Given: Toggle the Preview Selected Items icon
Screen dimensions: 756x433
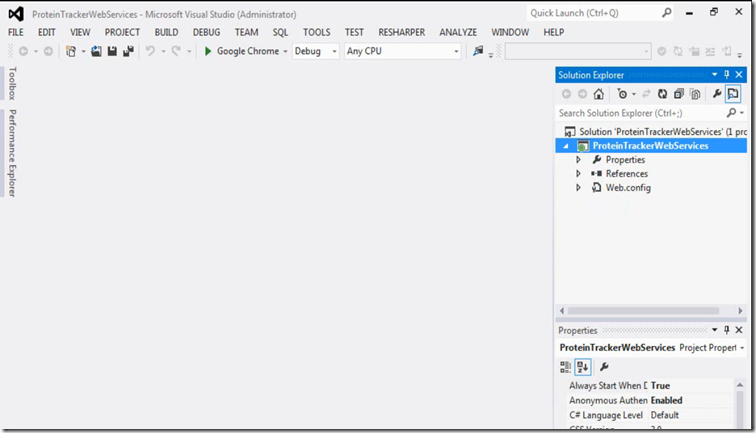Looking at the screenshot, I should coord(733,94).
